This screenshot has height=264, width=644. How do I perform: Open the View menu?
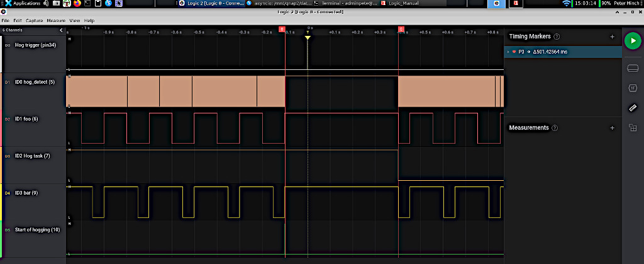(75, 21)
